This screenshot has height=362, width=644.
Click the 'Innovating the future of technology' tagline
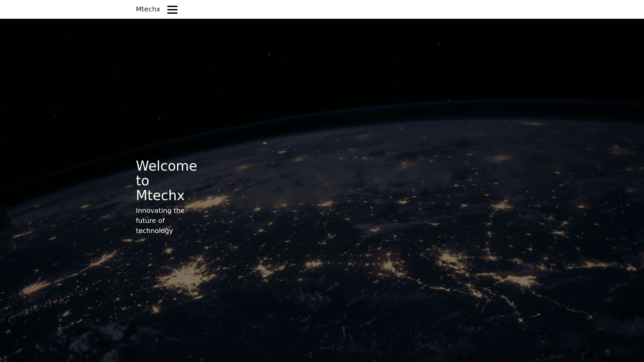pyautogui.click(x=160, y=221)
